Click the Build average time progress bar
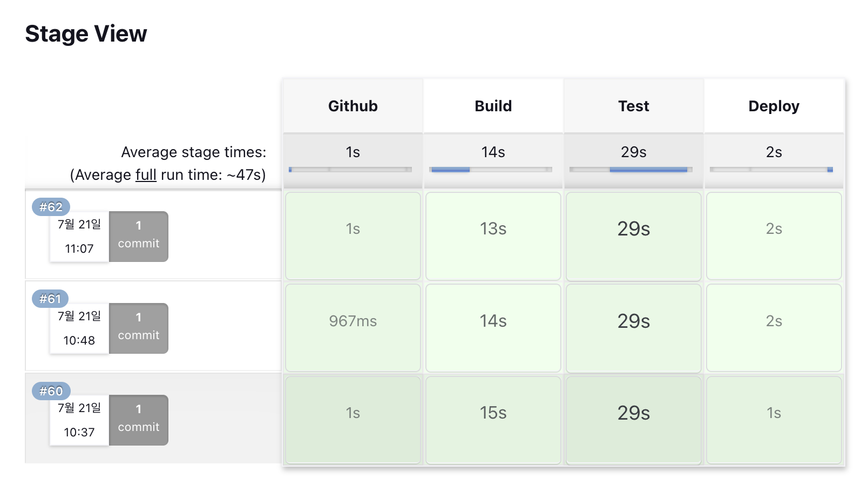The width and height of the screenshot is (868, 485). click(x=491, y=170)
